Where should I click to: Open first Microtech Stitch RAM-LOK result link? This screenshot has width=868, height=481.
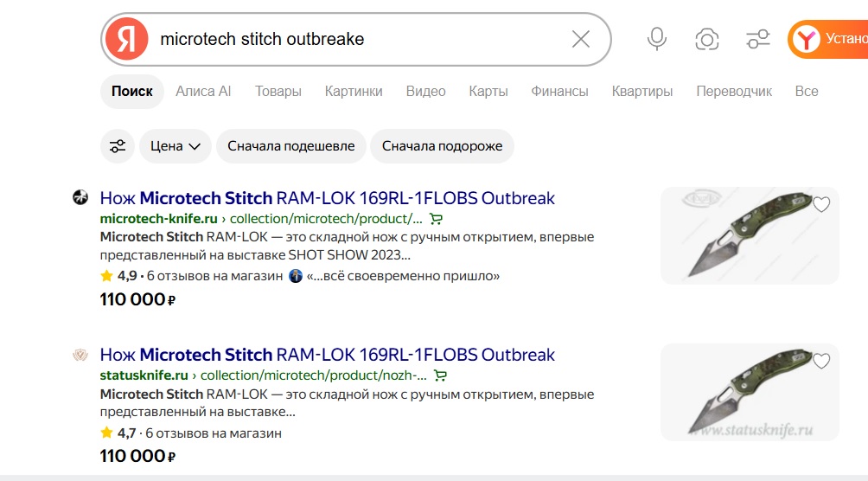327,198
